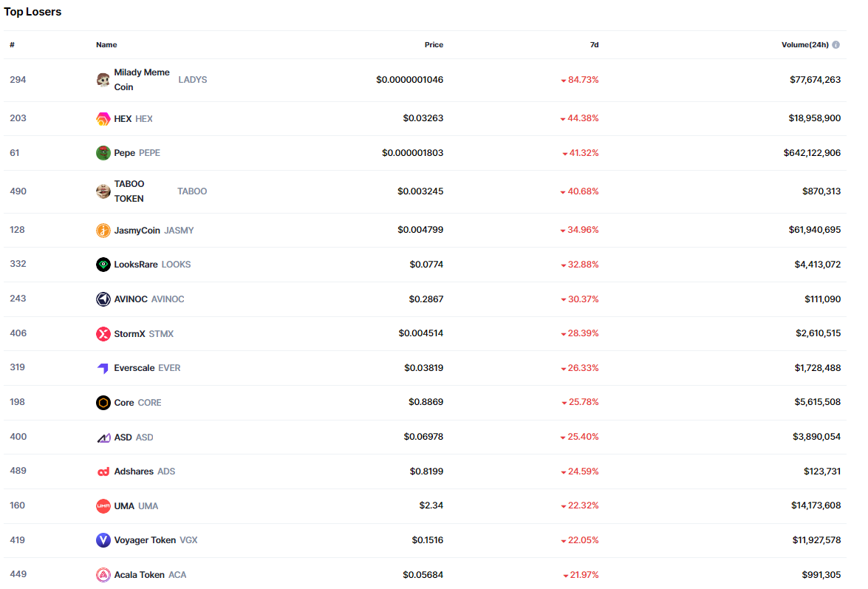
Task: Click the Pepe frog coin icon
Action: pyautogui.click(x=103, y=153)
